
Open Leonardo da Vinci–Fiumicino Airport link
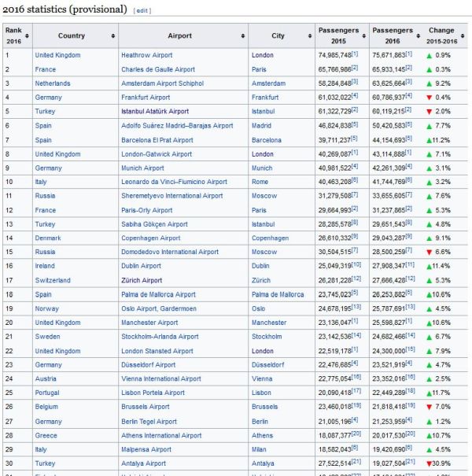(174, 182)
